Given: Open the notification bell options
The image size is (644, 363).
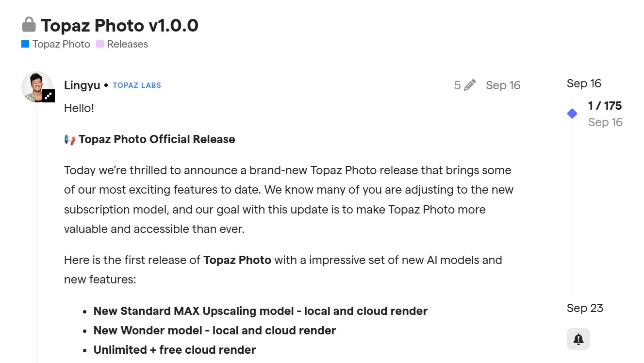Looking at the screenshot, I should click(x=578, y=339).
